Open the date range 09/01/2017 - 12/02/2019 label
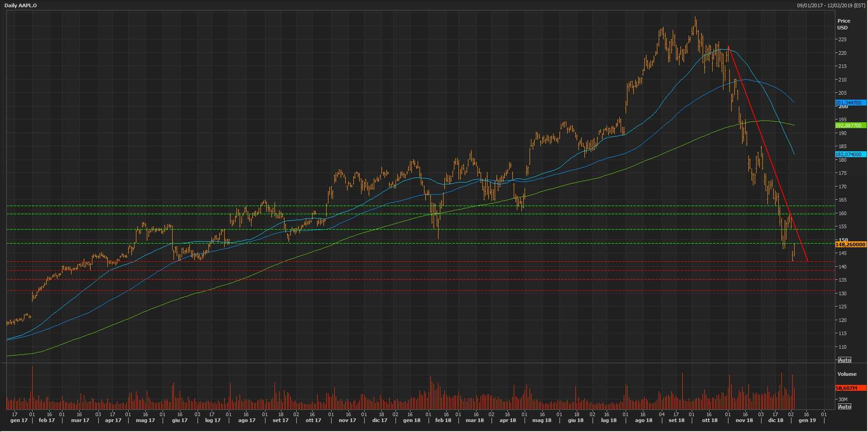The image size is (868, 432). (x=831, y=5)
